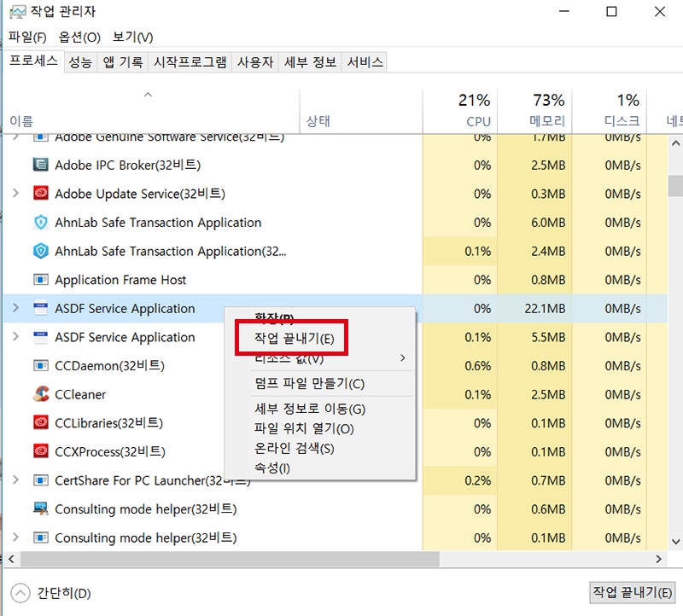Switch to the 시작프로그램 tab
The width and height of the screenshot is (683, 616).
tap(190, 62)
